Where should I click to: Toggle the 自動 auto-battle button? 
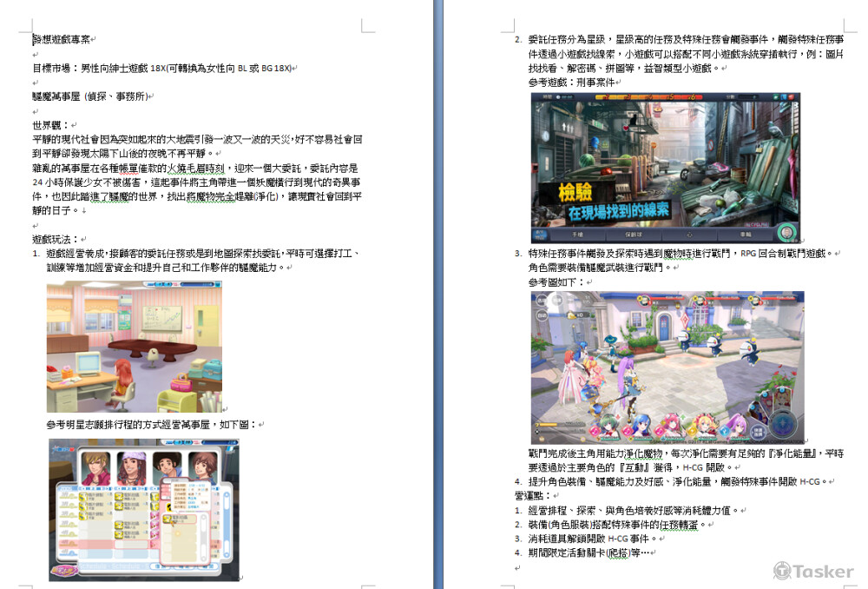pos(541,314)
